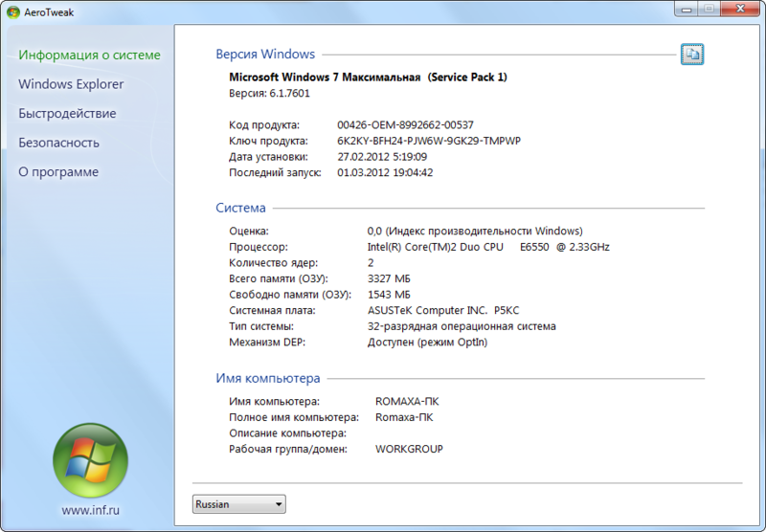The height and width of the screenshot is (532, 766).
Task: Click free memory value 1543 МБ
Action: coord(389,295)
